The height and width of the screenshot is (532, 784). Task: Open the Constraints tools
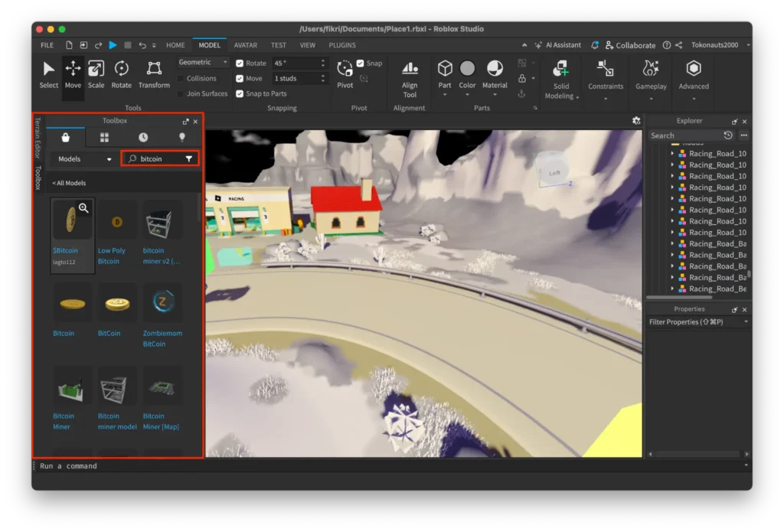tap(606, 80)
